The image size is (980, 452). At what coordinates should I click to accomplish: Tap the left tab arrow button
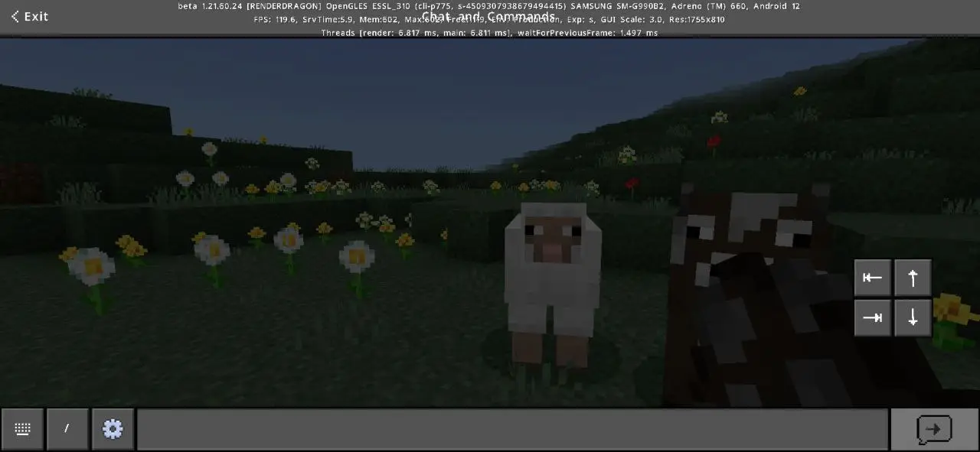(873, 278)
